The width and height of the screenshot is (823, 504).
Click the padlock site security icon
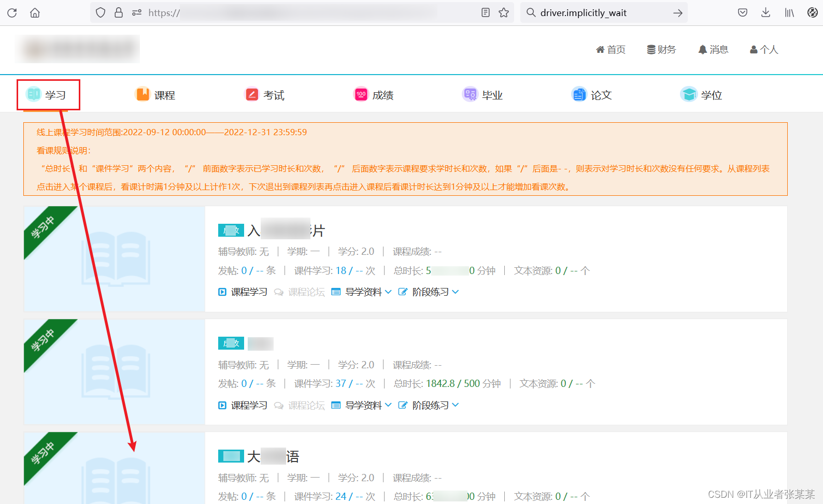[x=119, y=13]
